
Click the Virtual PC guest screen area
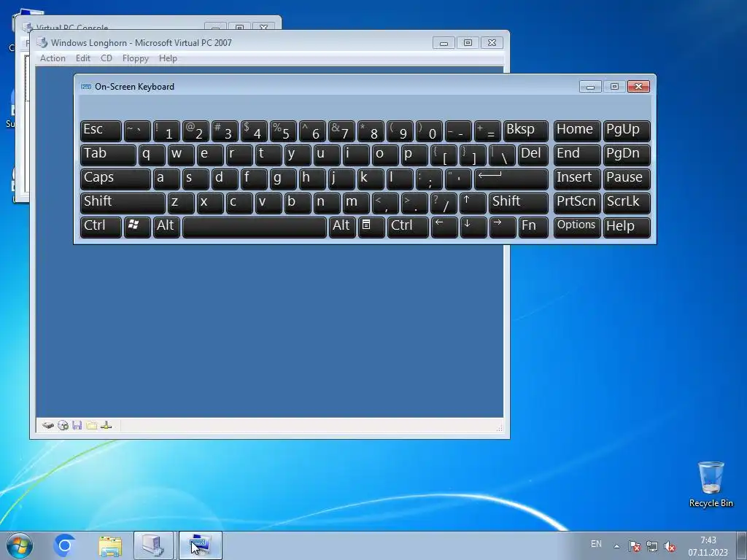click(x=269, y=331)
